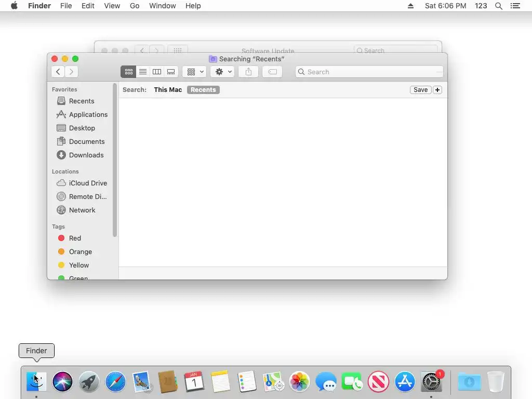The width and height of the screenshot is (532, 399).
Task: Open Mail from the Dock
Action: click(141, 381)
